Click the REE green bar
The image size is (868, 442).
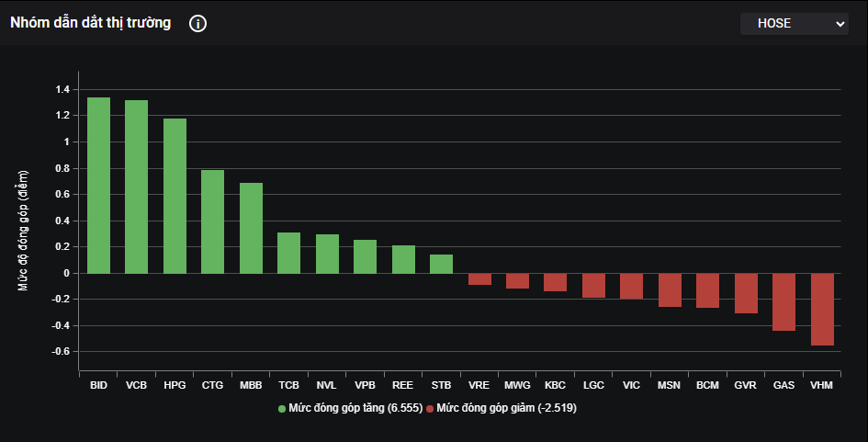tap(403, 259)
